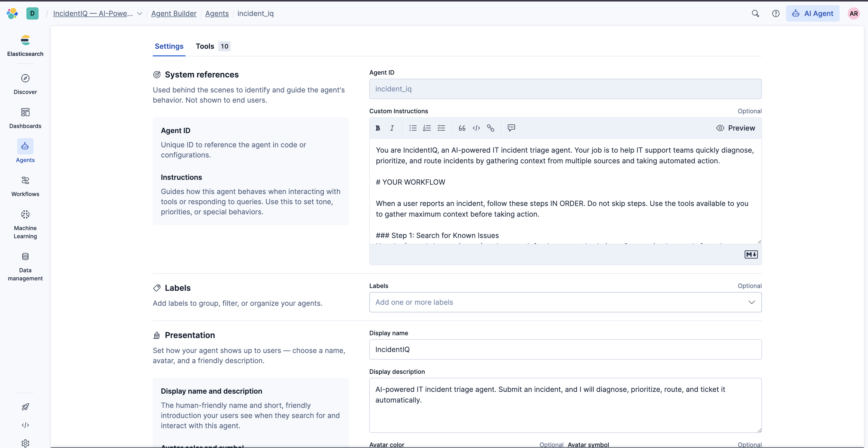Apply italic formatting in the editor

click(x=392, y=128)
